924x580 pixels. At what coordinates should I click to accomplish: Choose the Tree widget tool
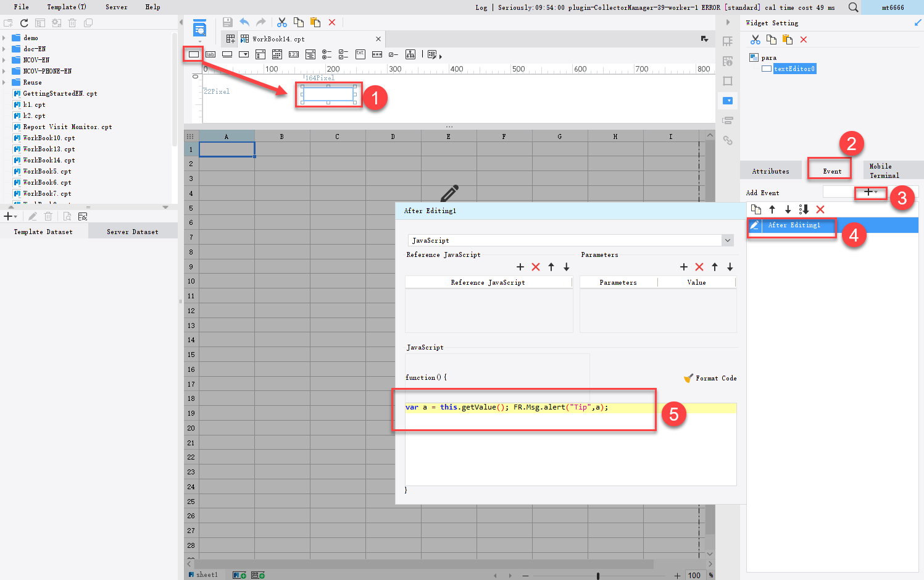click(410, 54)
